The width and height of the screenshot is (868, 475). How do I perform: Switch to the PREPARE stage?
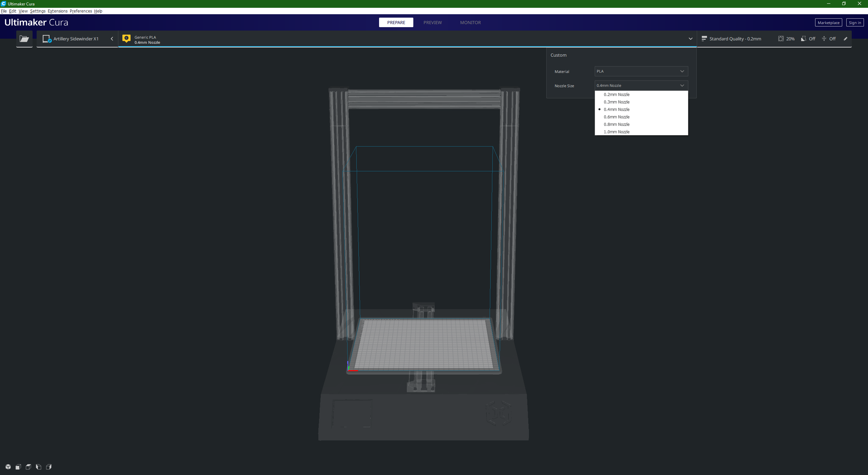396,22
